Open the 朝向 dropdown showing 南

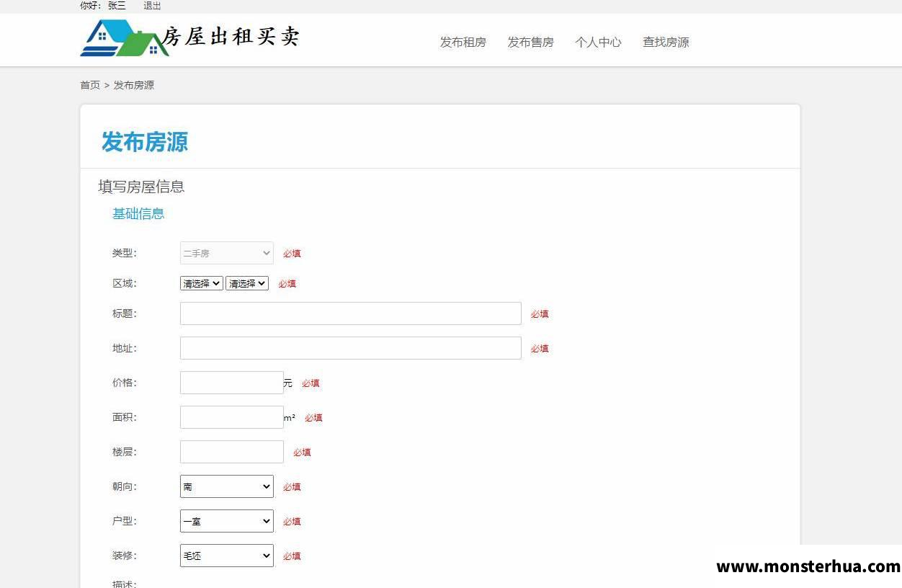click(x=227, y=486)
